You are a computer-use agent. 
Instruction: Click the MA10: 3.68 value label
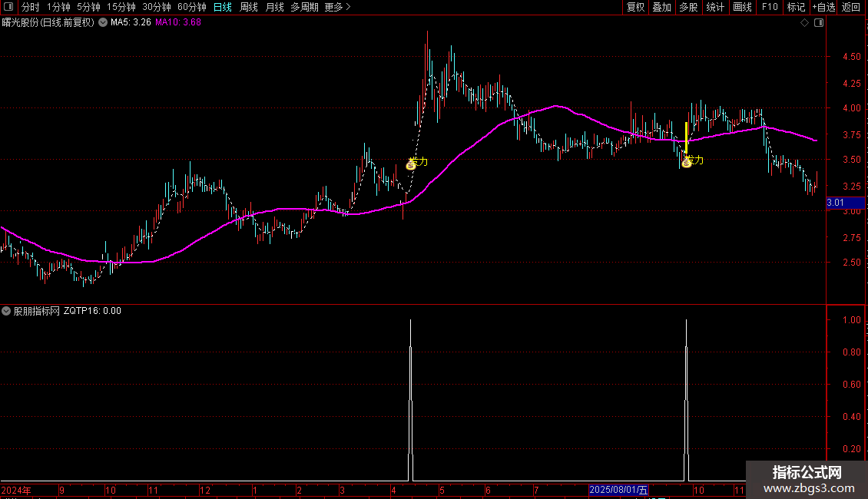pyautogui.click(x=178, y=23)
